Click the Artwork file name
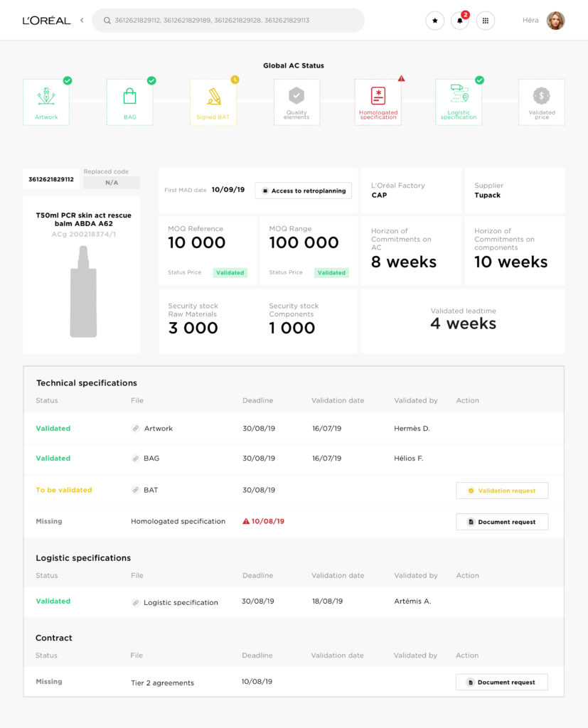The image size is (588, 728). tap(159, 429)
